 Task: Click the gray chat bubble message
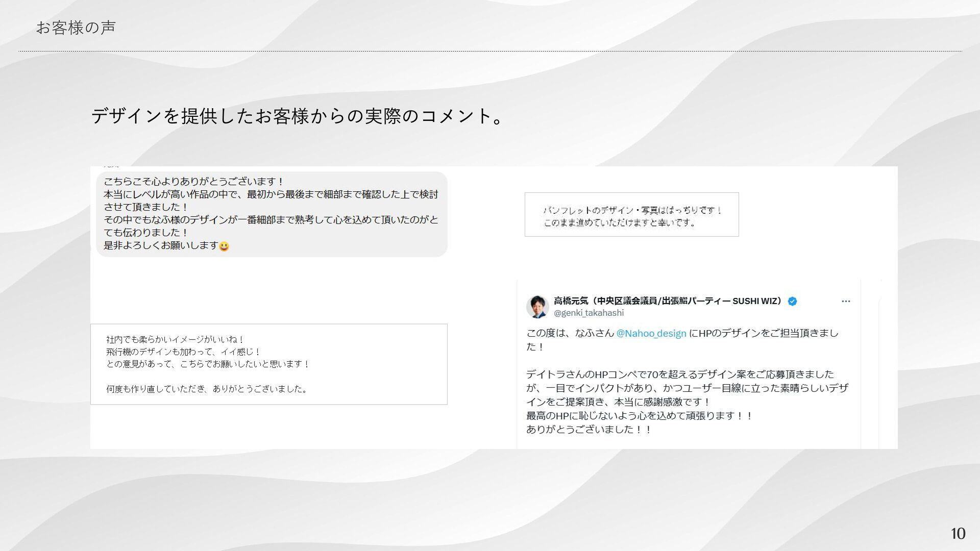point(272,214)
